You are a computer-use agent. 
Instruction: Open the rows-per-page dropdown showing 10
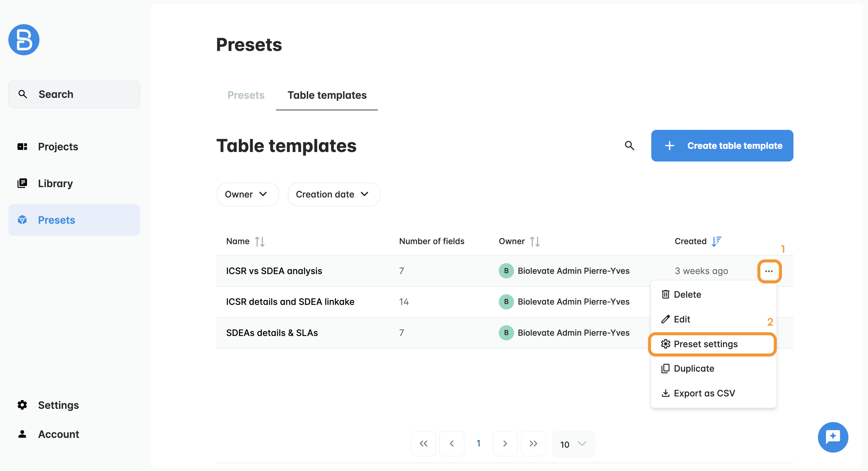[573, 444]
